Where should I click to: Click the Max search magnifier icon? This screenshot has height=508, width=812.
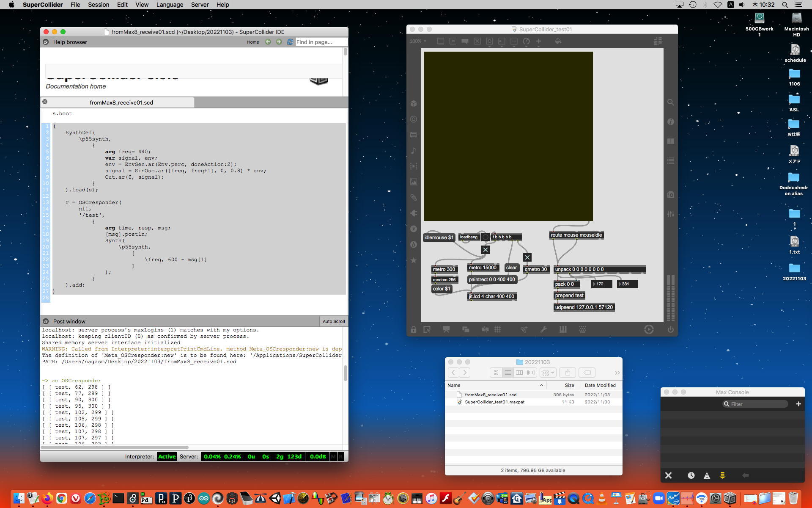point(671,102)
